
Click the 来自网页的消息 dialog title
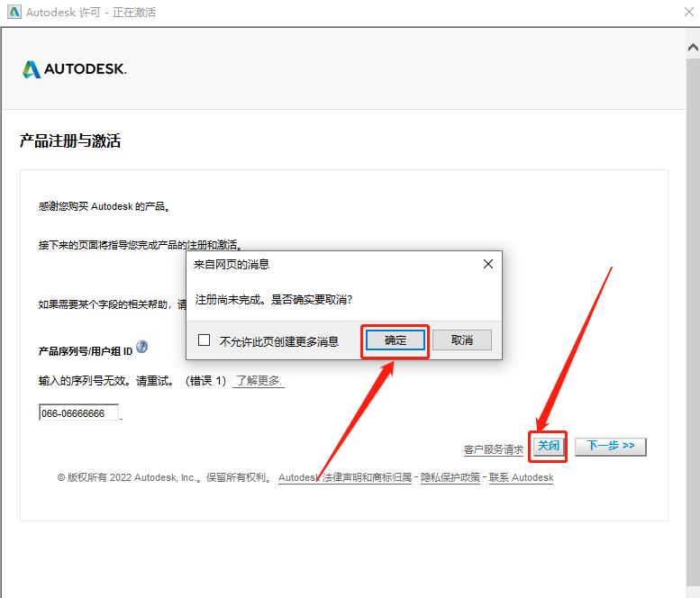(x=232, y=265)
